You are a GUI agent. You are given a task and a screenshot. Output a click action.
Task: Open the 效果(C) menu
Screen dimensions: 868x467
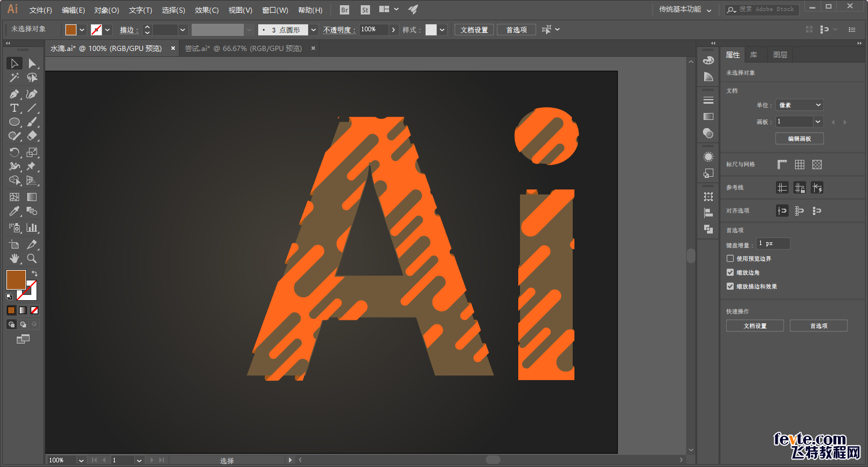click(x=207, y=10)
